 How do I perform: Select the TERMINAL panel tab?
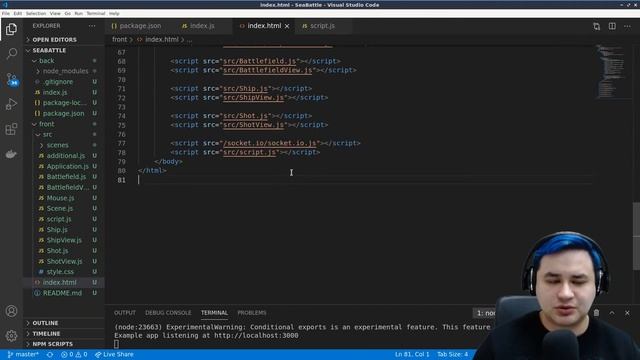point(214,313)
